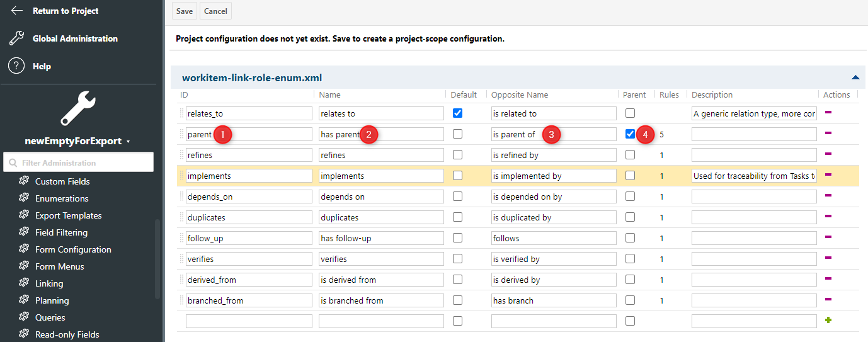Click the Planning gear icon

point(24,300)
